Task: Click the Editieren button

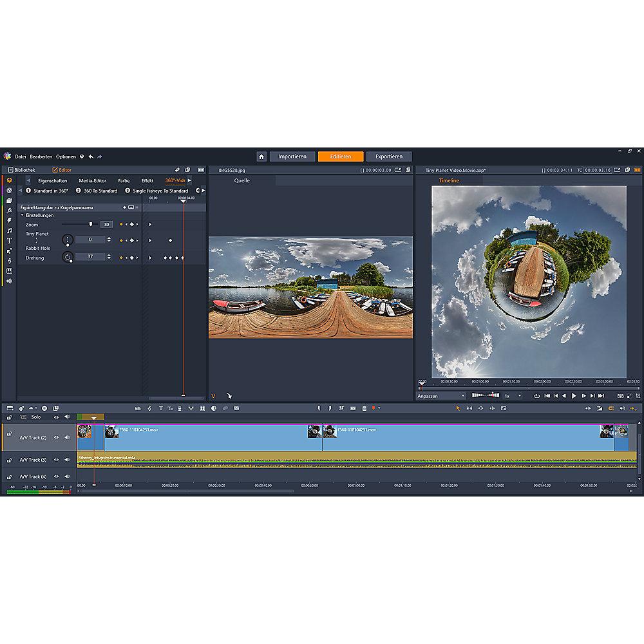Action: (x=341, y=156)
